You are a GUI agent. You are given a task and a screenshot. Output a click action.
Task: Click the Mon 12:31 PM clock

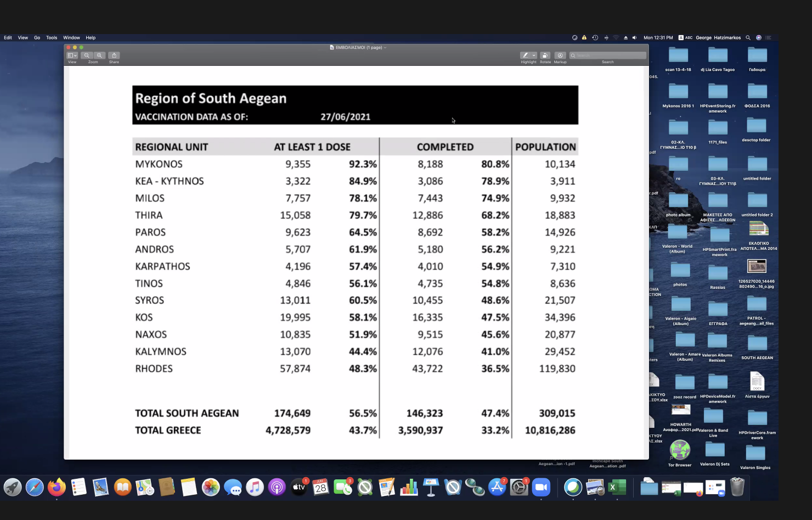click(x=658, y=38)
